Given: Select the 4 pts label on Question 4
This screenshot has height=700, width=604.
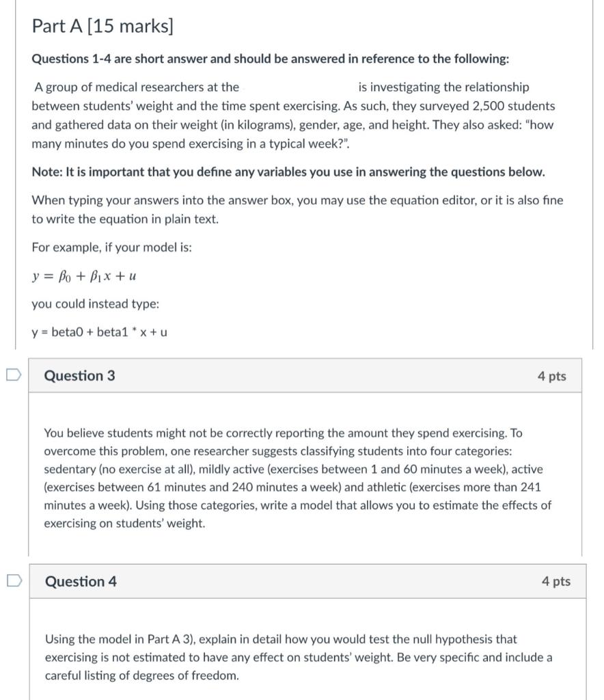Looking at the screenshot, I should click(x=555, y=582).
